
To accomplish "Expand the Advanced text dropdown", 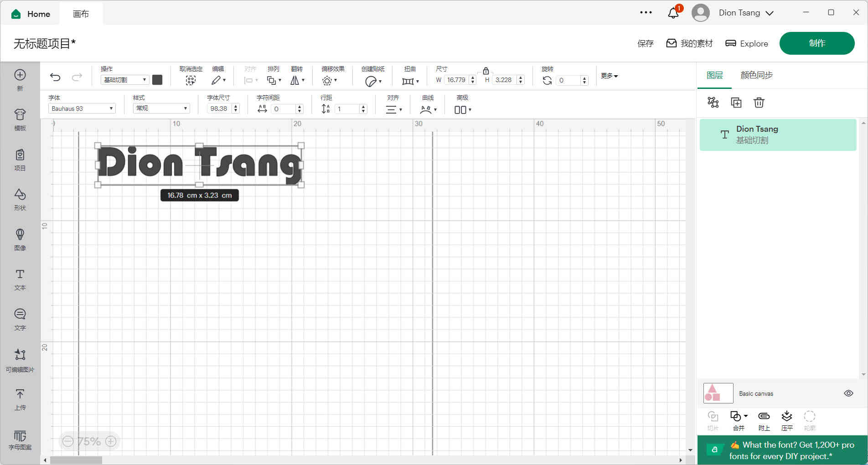I will tap(463, 110).
